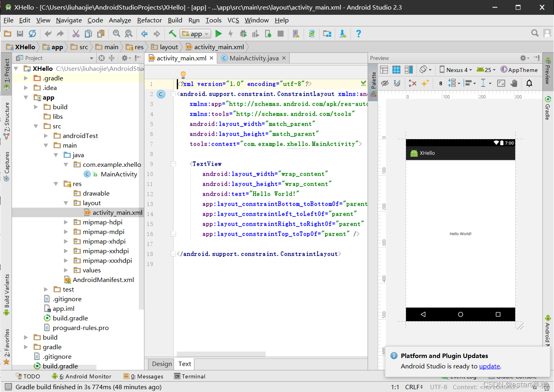Run the app with the green play button
The width and height of the screenshot is (554, 392).
point(218,34)
